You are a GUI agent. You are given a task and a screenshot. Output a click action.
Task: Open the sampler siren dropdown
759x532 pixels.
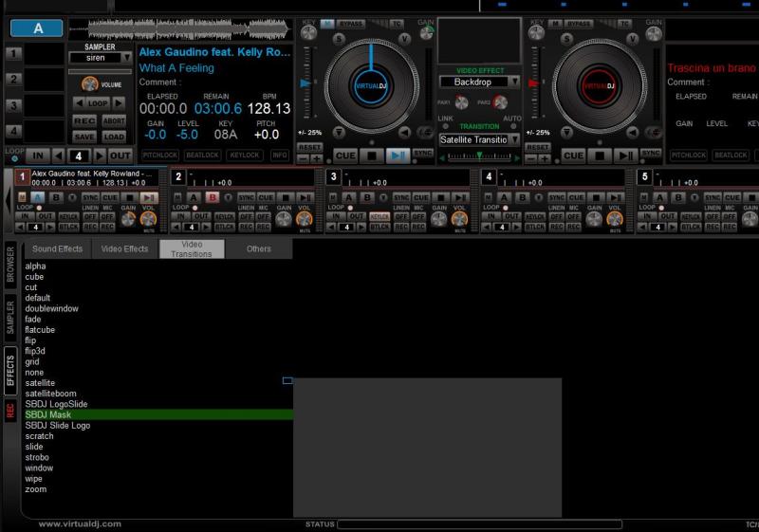click(126, 58)
